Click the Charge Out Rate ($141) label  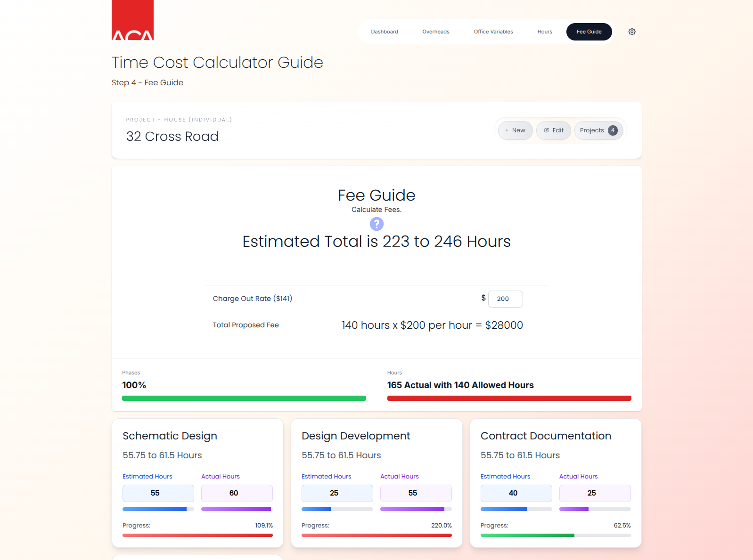[x=253, y=299]
